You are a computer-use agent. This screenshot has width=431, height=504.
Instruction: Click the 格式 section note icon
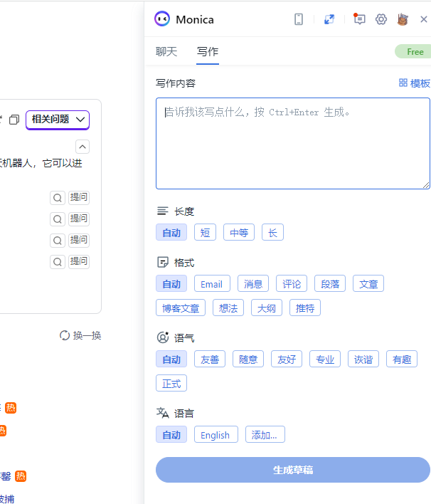pyautogui.click(x=163, y=262)
